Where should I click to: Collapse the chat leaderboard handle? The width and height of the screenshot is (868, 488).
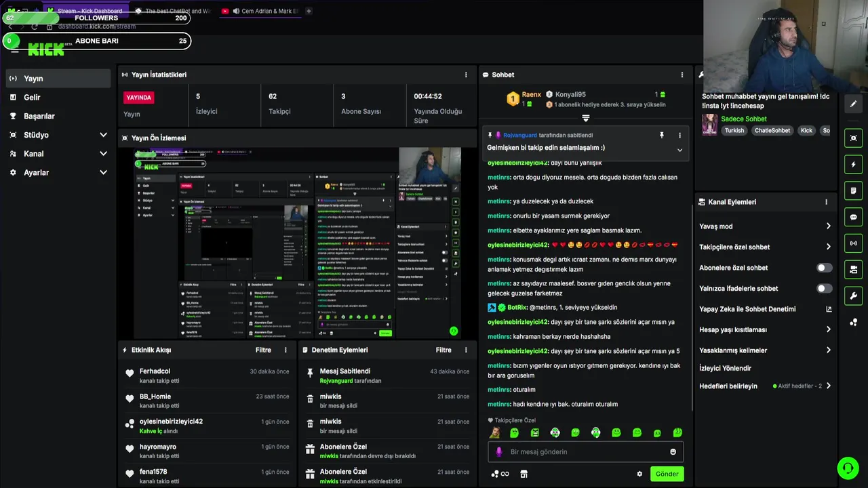586,118
